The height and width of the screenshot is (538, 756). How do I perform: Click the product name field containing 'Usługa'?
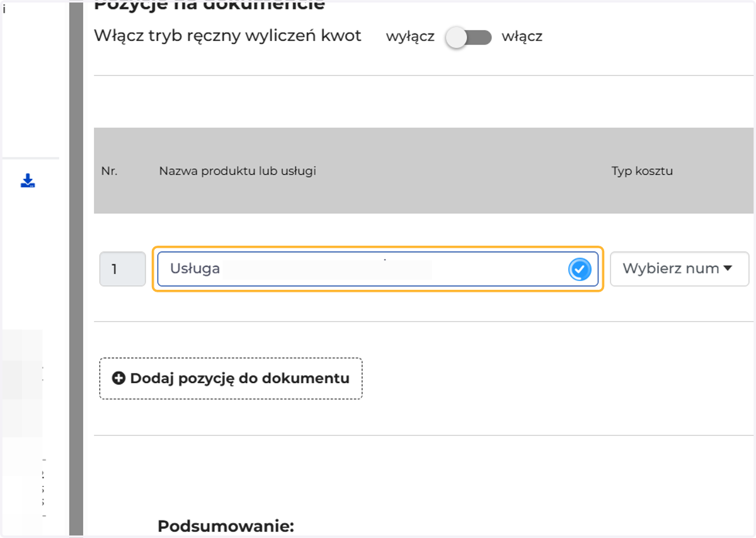pyautogui.click(x=377, y=269)
